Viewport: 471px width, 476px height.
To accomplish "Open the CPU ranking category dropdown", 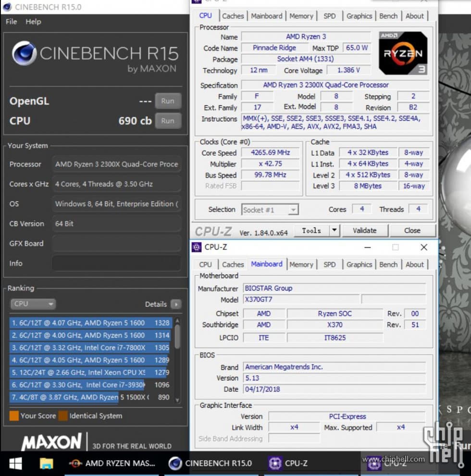I will (x=33, y=303).
